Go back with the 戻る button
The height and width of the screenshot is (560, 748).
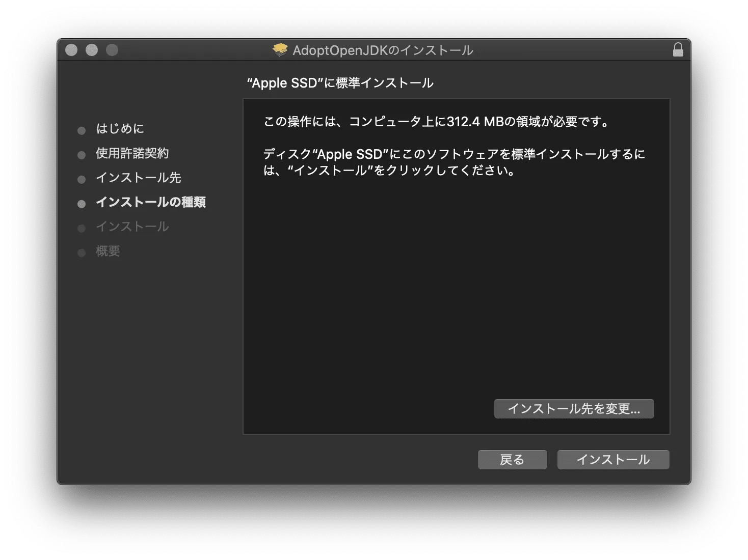(x=512, y=460)
